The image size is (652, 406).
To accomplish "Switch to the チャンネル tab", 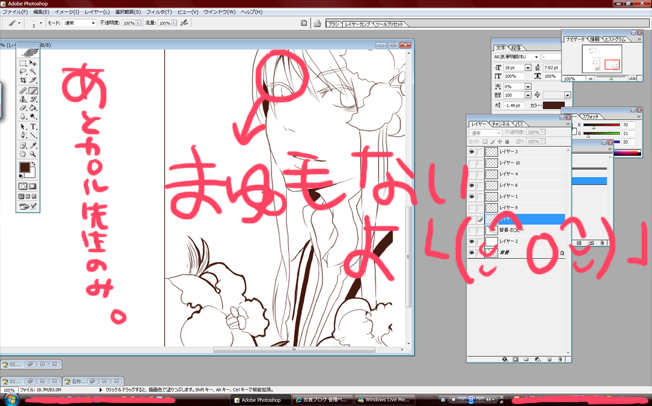I will pyautogui.click(x=501, y=124).
